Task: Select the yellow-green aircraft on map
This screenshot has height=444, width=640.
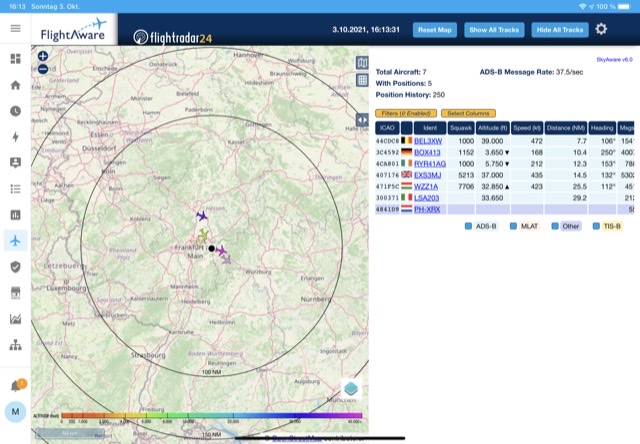Action: click(203, 234)
